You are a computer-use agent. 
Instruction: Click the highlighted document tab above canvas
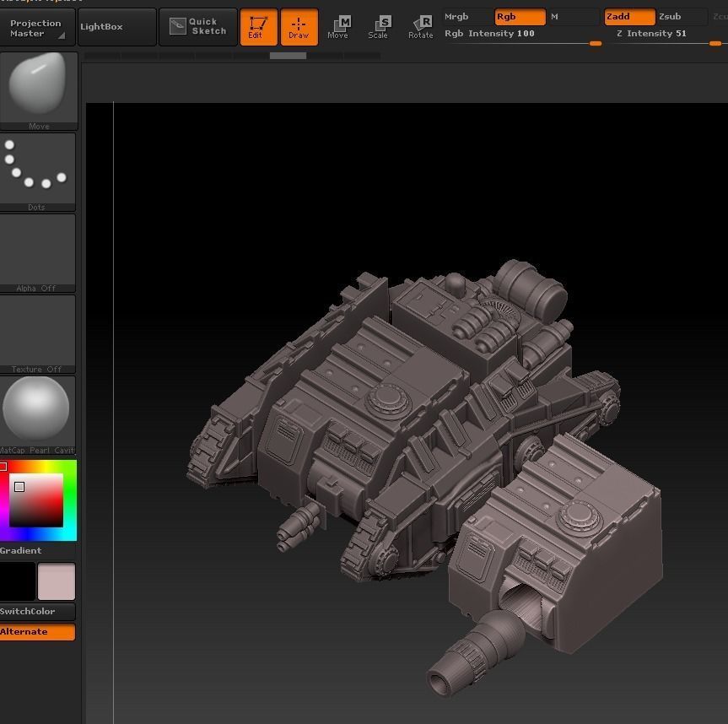pyautogui.click(x=288, y=56)
